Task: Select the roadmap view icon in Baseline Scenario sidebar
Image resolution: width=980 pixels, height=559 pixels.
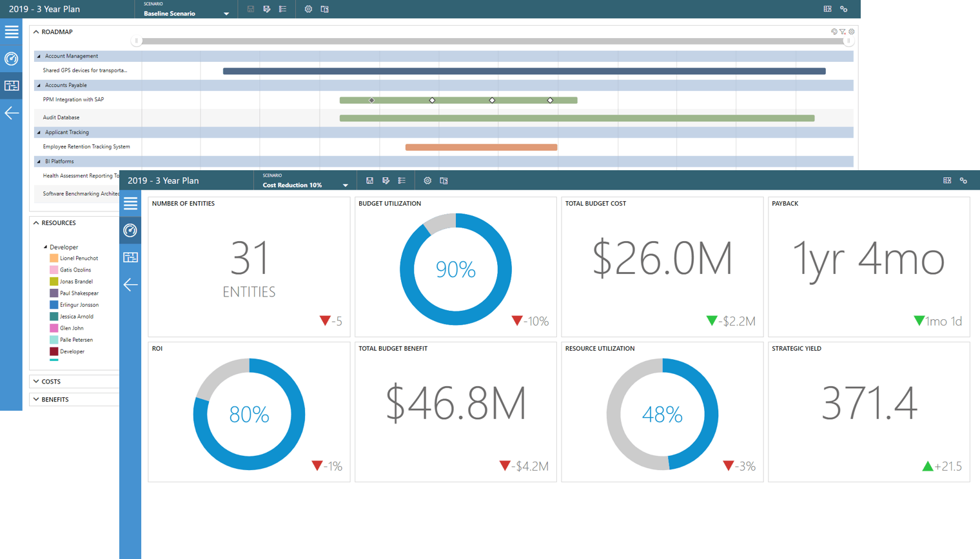Action: (12, 86)
